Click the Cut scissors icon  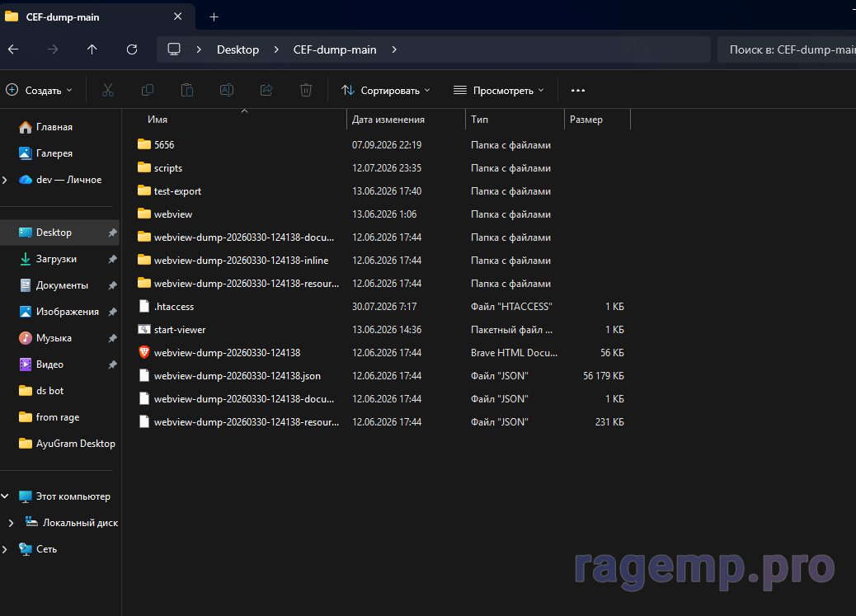click(107, 90)
